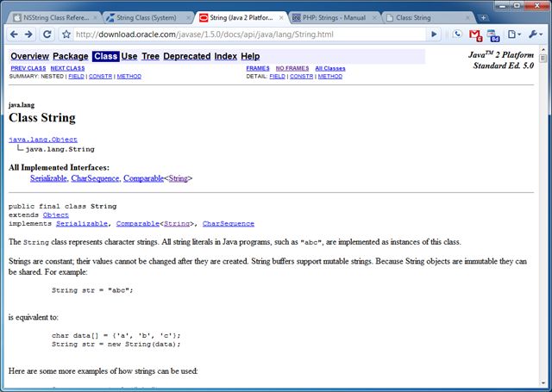Click the 'Java 2 Platform Standard Ed. 5.0' text
The image size is (552, 392).
[501, 60]
